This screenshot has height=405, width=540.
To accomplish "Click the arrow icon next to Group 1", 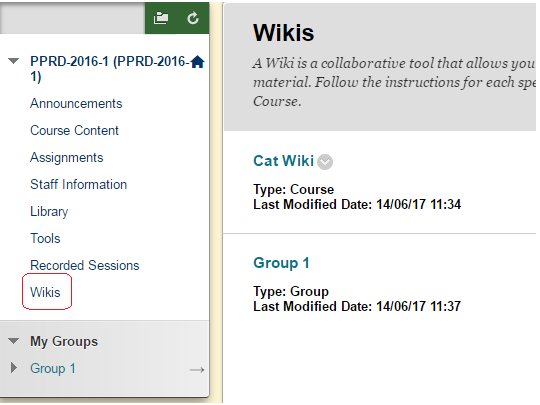I will click(x=197, y=370).
